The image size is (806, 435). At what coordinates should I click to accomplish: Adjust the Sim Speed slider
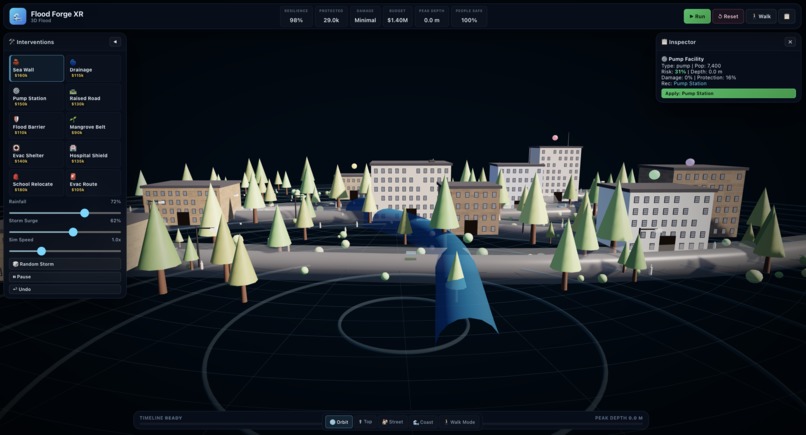coord(65,251)
